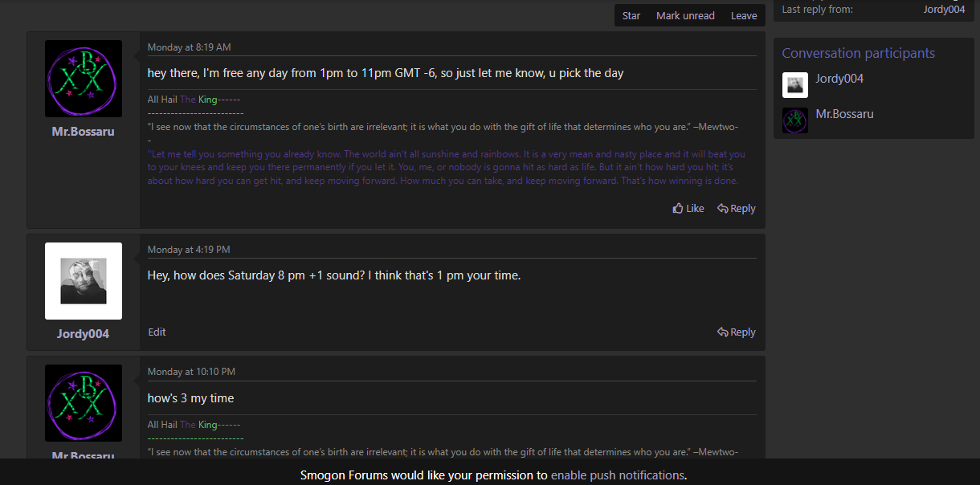Open enable push notifications link

(618, 475)
